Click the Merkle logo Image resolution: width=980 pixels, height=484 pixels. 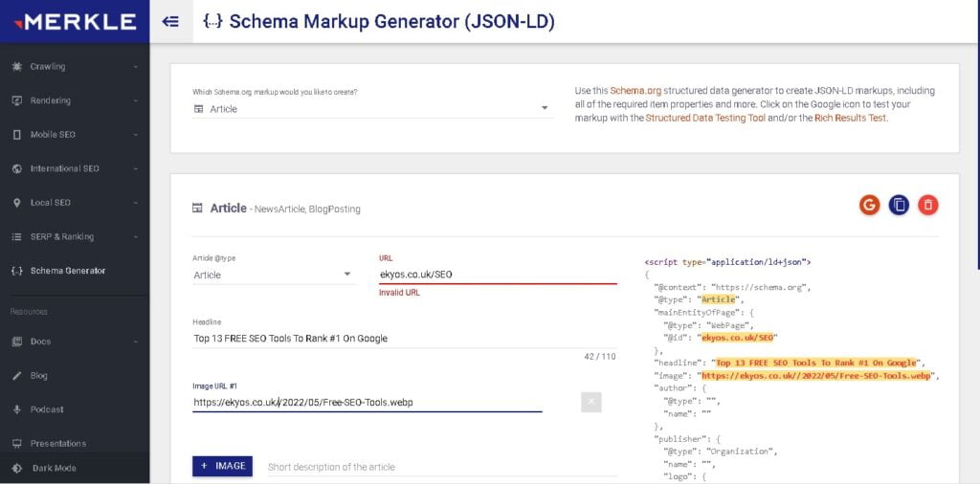pyautogui.click(x=75, y=22)
